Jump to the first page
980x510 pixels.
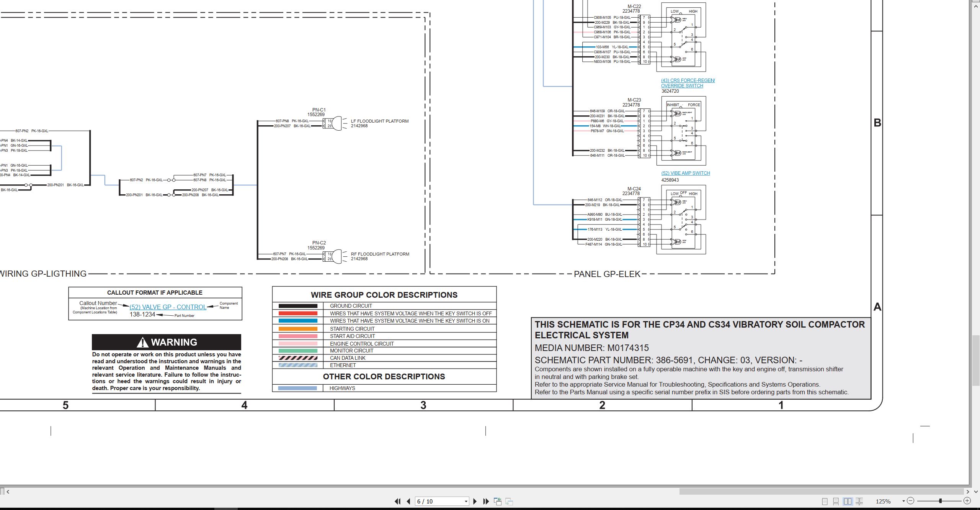398,501
